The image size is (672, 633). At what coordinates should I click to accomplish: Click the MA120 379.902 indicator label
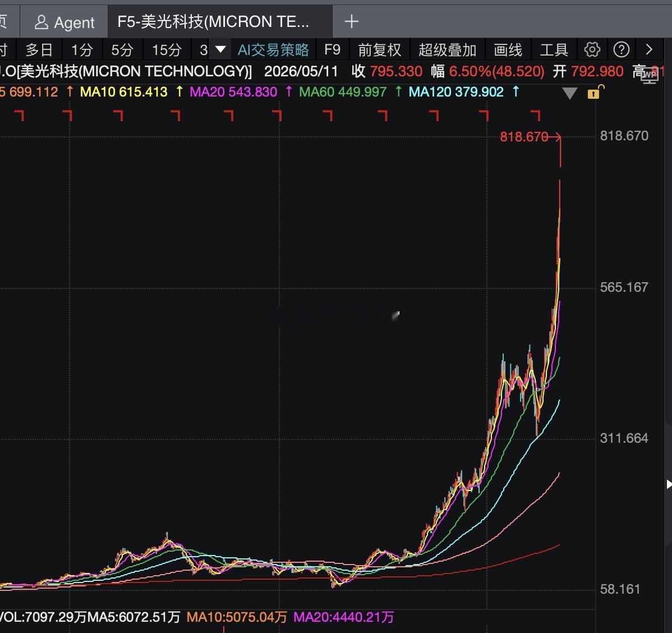click(x=456, y=92)
